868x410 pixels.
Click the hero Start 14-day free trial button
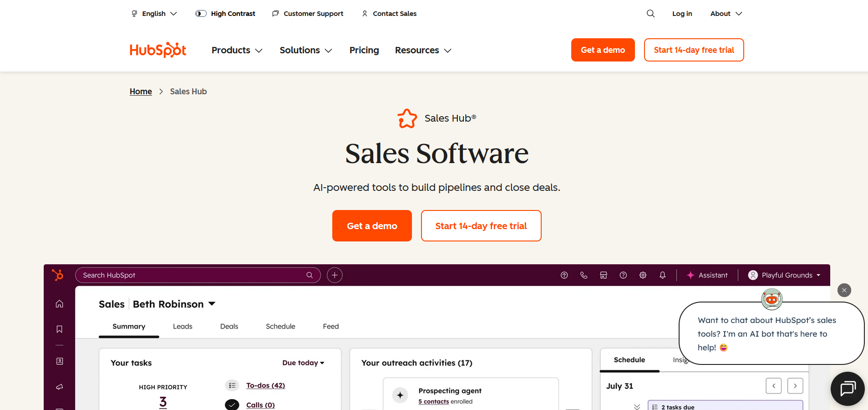(x=481, y=225)
